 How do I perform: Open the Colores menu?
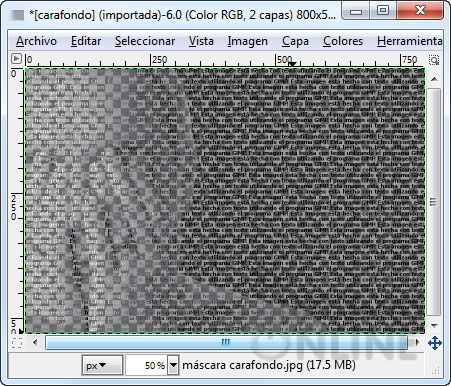[x=343, y=41]
